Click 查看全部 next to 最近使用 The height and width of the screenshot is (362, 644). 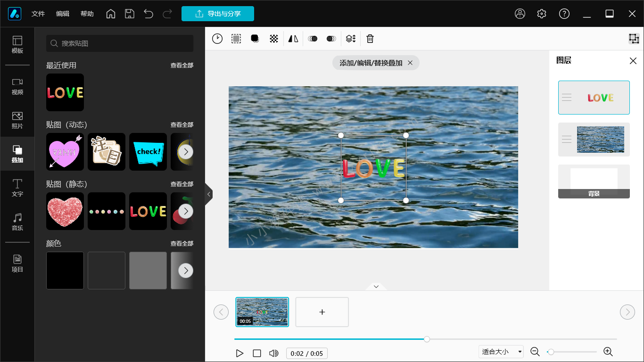pos(182,66)
